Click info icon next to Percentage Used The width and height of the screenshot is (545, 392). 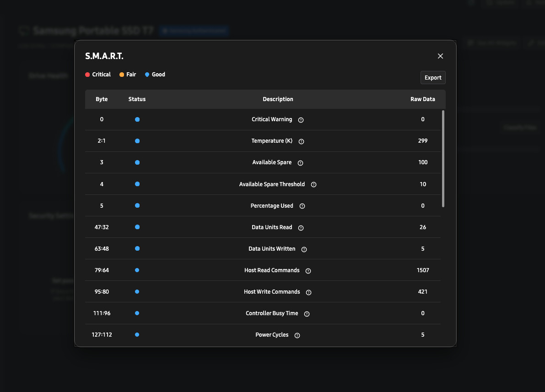302,206
